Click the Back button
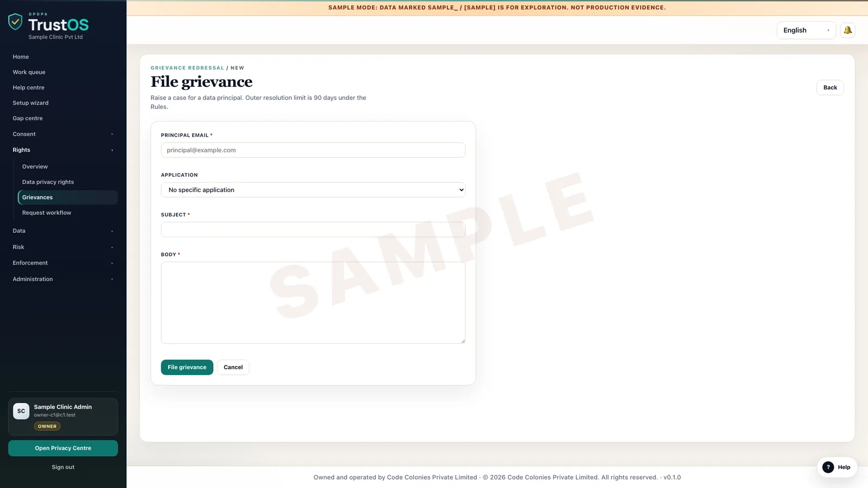868x488 pixels. pyautogui.click(x=830, y=88)
